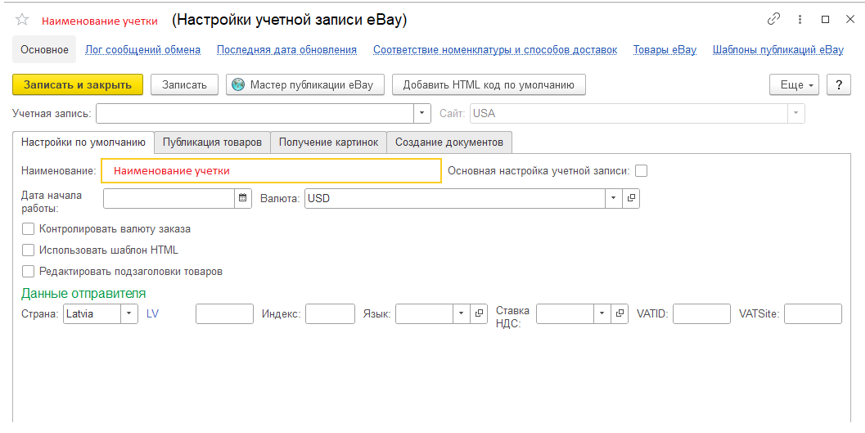This screenshot has width=865, height=433.
Task: Switch to Публикация товаров tab
Action: 212,142
